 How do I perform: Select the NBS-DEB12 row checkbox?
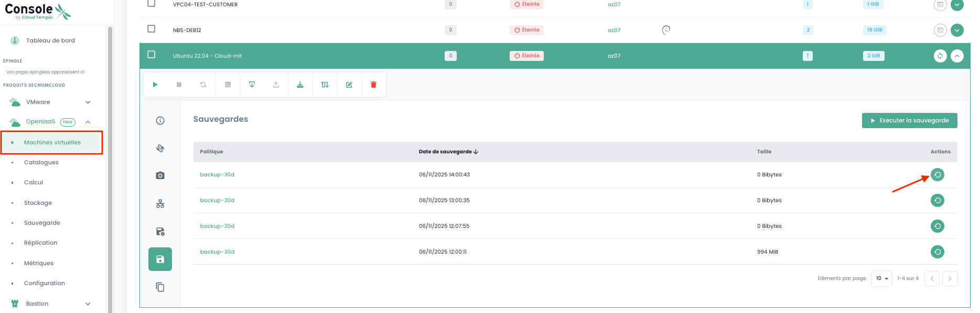(152, 29)
